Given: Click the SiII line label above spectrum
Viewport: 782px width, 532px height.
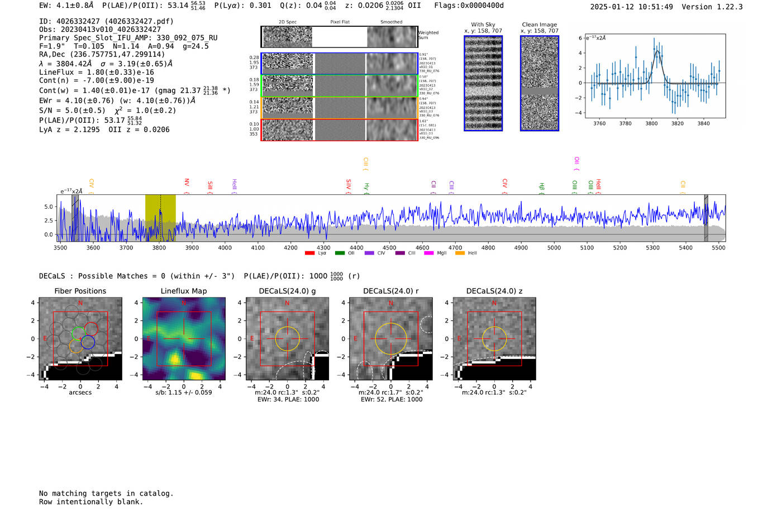Looking at the screenshot, I should tap(210, 186).
